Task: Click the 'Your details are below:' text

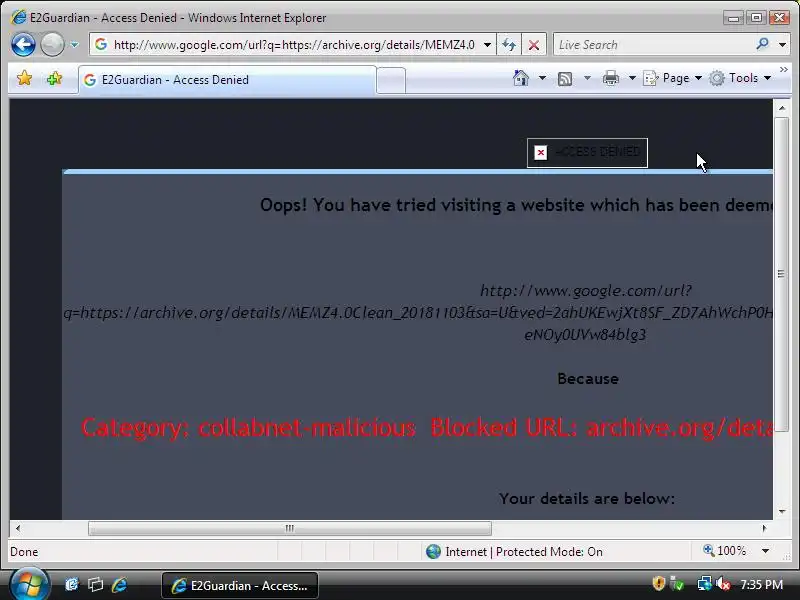Action: click(587, 498)
